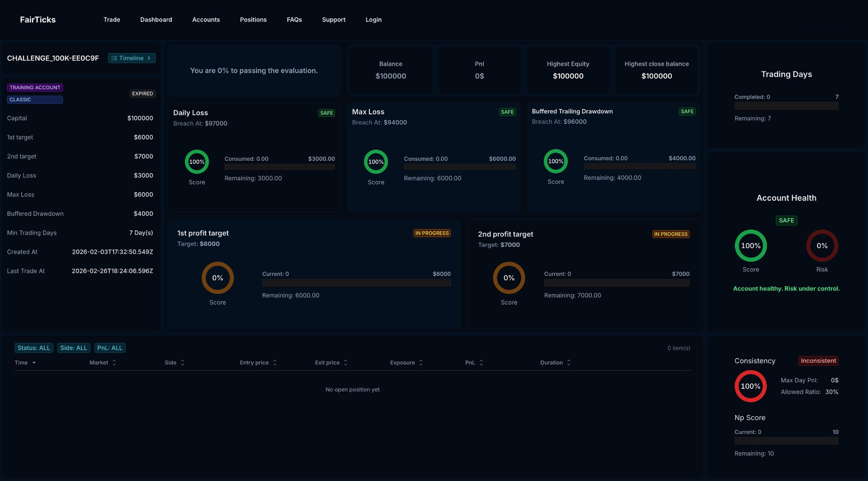
Task: Open the Status: ALL filter
Action: [34, 348]
